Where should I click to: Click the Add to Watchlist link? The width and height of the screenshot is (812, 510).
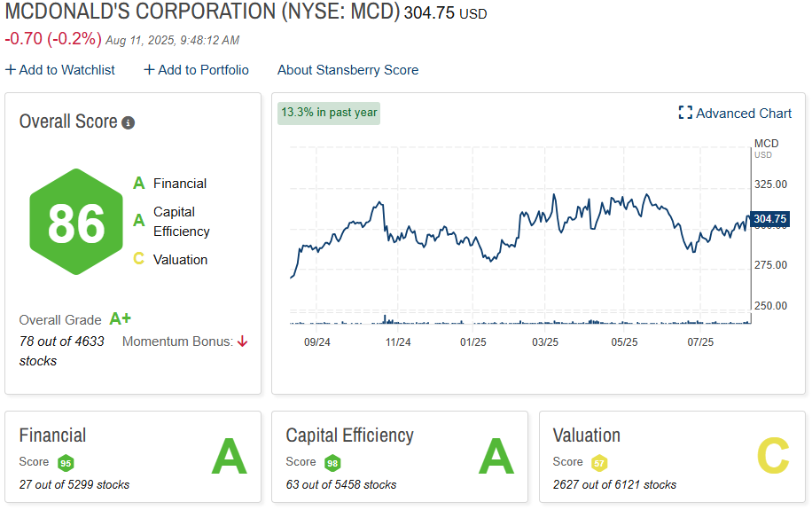pyautogui.click(x=66, y=70)
